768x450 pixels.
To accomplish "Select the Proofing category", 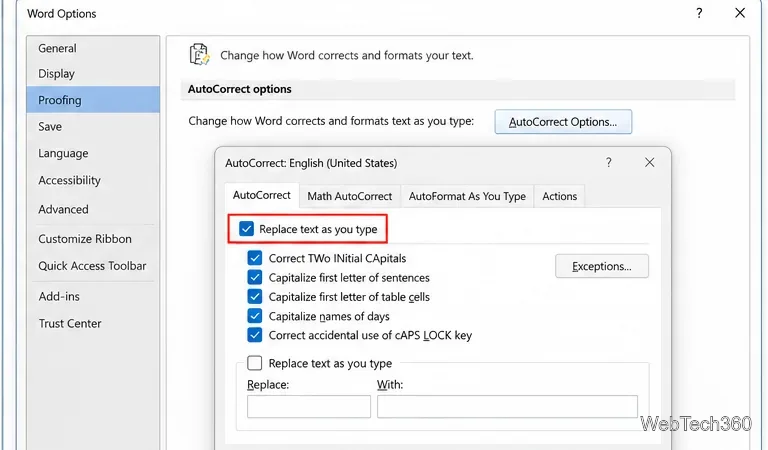I will [x=93, y=100].
